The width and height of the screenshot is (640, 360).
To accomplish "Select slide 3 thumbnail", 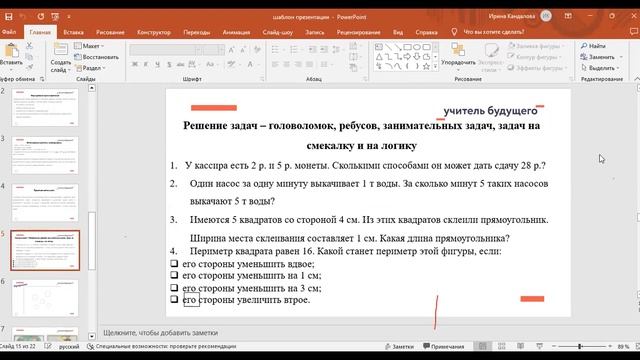I will tap(45, 156).
